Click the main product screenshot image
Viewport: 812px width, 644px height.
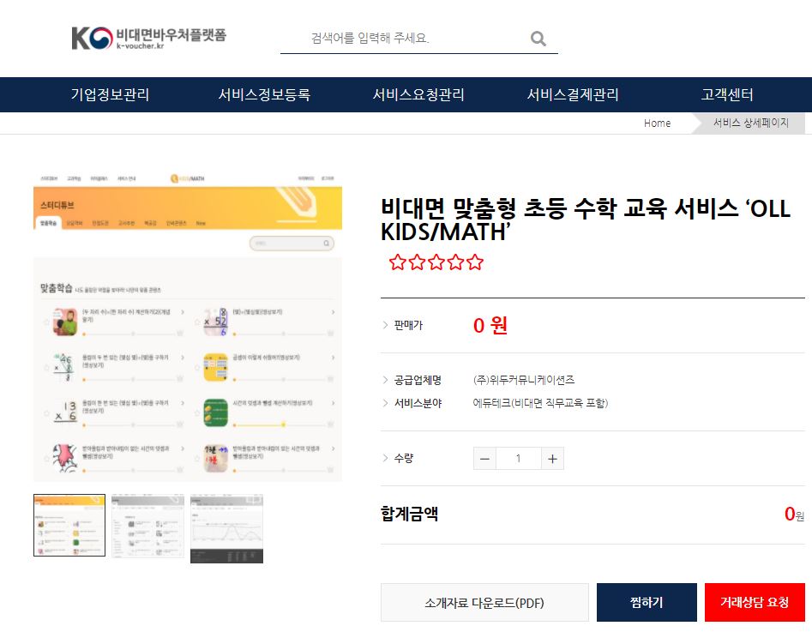click(188, 327)
